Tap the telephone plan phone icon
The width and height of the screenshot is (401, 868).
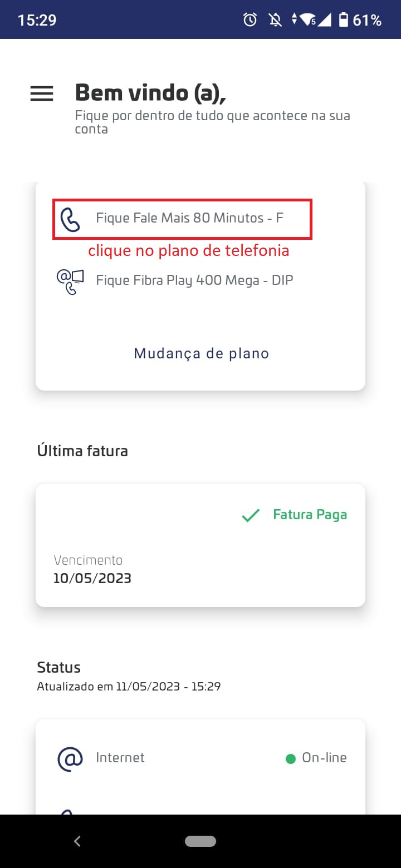coord(71,219)
